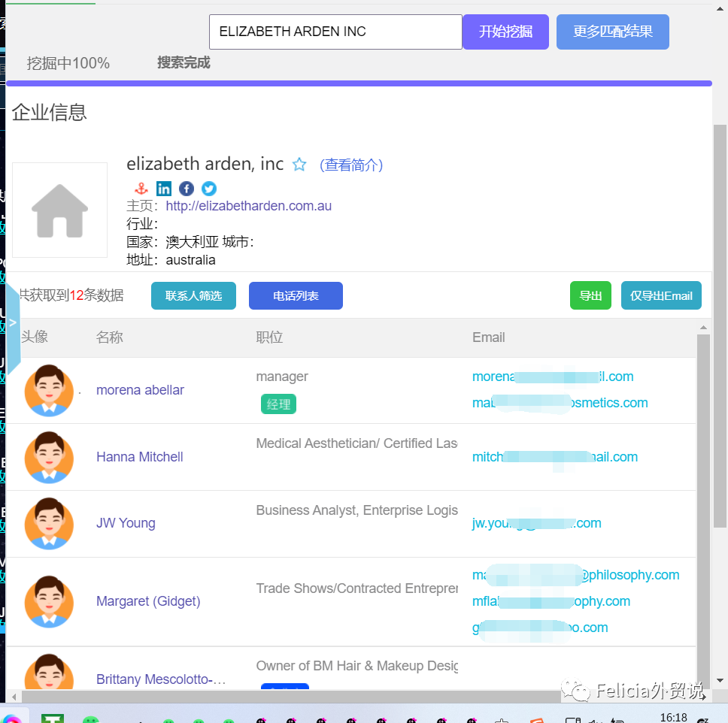The image size is (728, 723).
Task: Click Brittany Mescolotto's avatar
Action: click(49, 672)
